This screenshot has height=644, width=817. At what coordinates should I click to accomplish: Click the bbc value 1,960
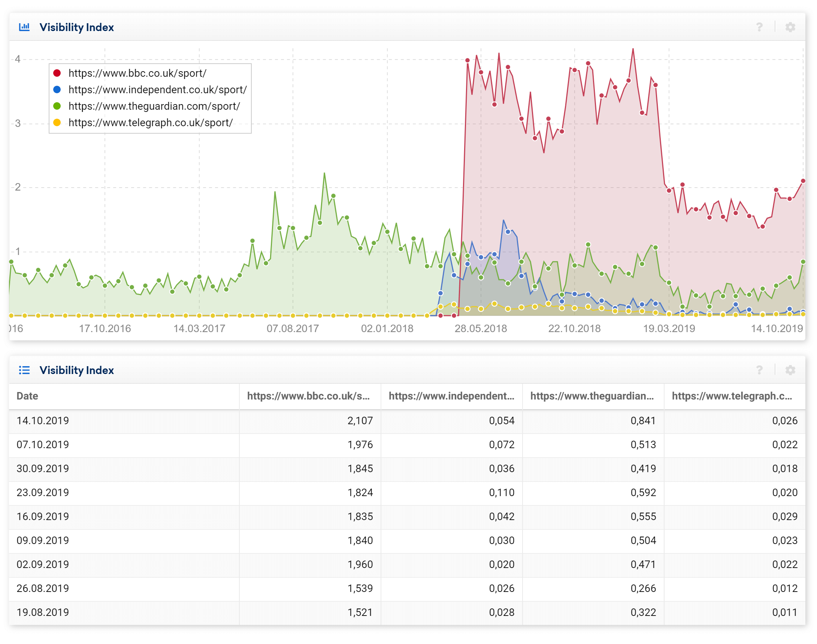click(x=360, y=565)
